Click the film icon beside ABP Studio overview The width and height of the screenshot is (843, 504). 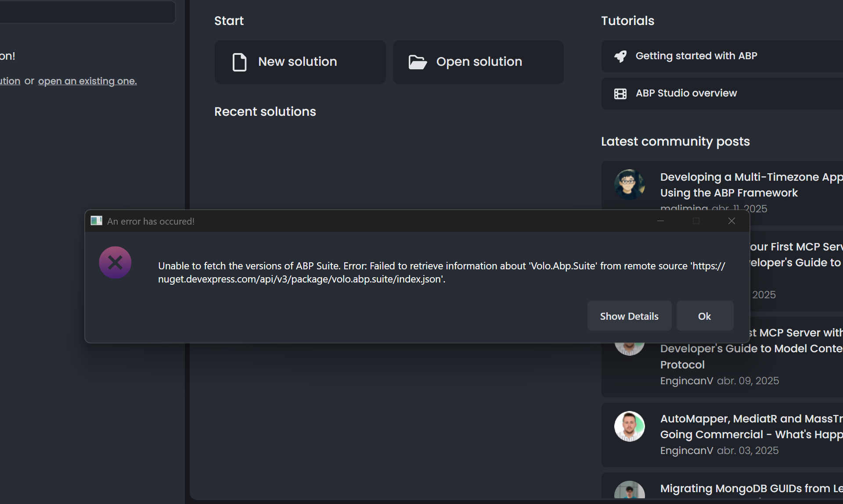620,93
